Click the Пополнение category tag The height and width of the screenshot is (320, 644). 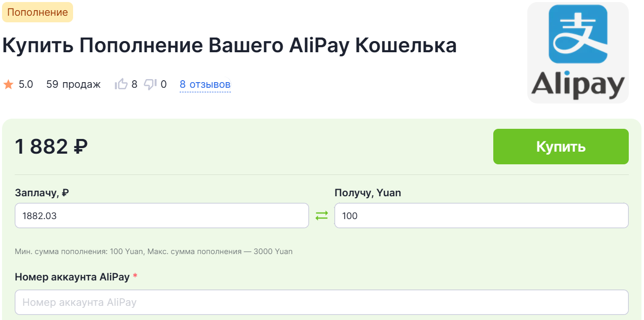pos(38,12)
